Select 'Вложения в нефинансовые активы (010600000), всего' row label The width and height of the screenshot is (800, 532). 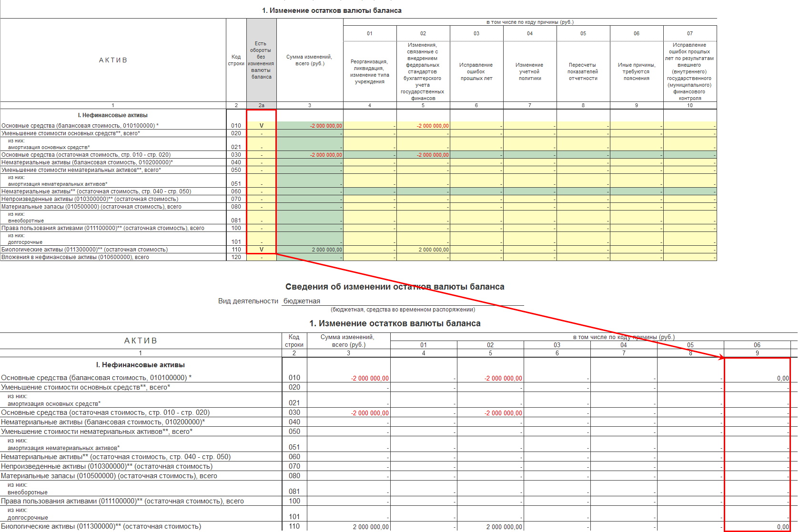pyautogui.click(x=75, y=257)
